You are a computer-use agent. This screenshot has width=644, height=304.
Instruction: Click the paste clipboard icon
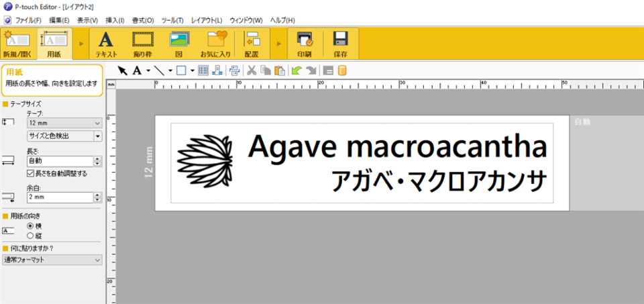[280, 70]
